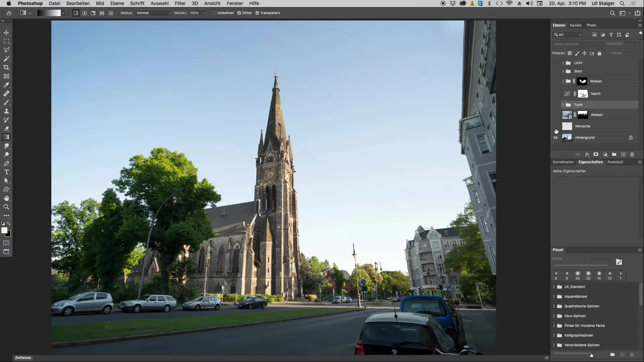644x362 pixels.
Task: Disable the Dither checkbox
Action: pyautogui.click(x=239, y=13)
